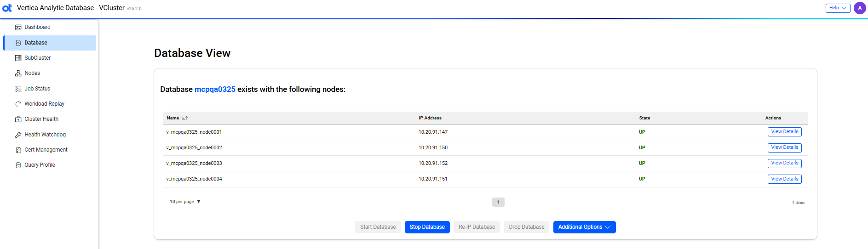Click v_mcpqa0325_node0001 name cell
Image resolution: width=868 pixels, height=249 pixels.
click(194, 132)
